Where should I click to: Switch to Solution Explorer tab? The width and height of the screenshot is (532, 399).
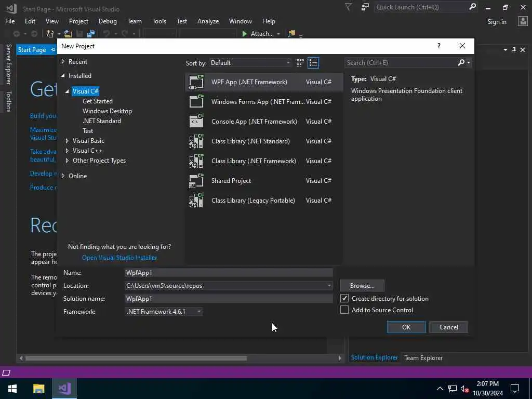(374, 357)
